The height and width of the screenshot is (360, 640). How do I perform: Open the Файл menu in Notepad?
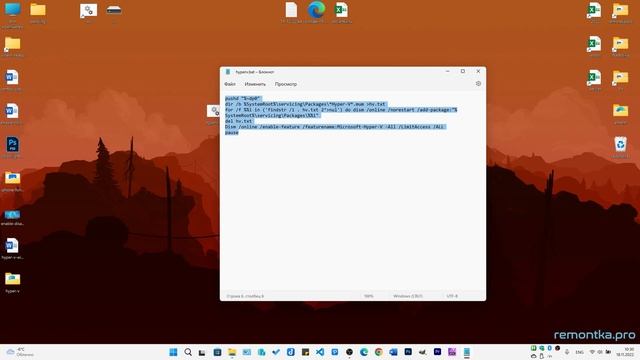[x=230, y=84]
